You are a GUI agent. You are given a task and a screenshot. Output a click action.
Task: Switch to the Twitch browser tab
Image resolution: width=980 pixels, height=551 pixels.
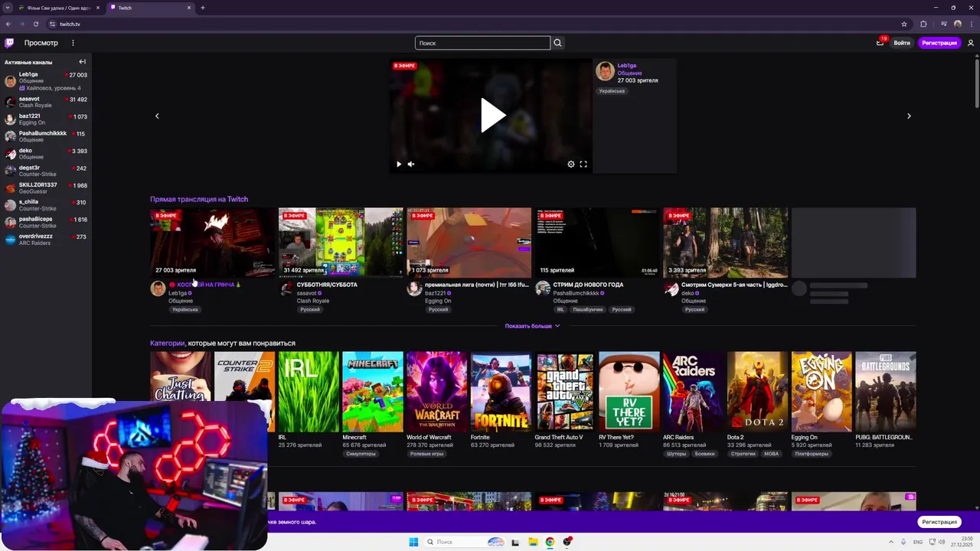(x=150, y=8)
